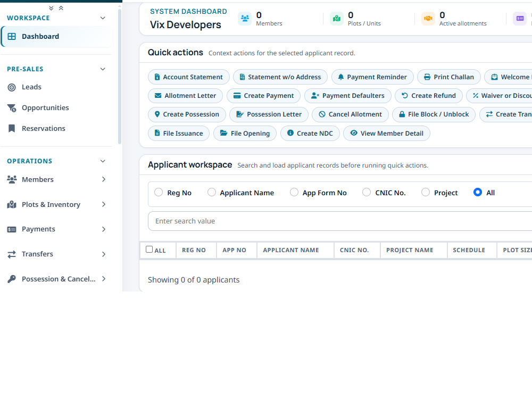
Task: Click the sidebar vertical scrollbar
Action: point(119,76)
